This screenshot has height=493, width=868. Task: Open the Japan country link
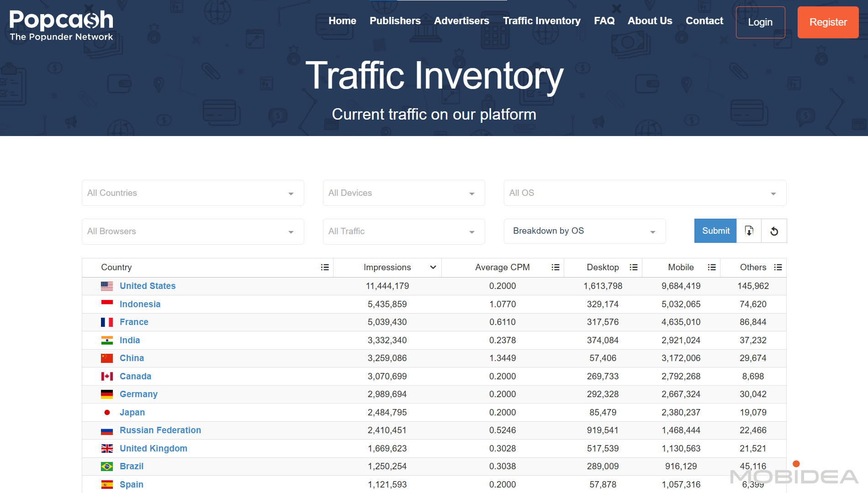click(132, 412)
